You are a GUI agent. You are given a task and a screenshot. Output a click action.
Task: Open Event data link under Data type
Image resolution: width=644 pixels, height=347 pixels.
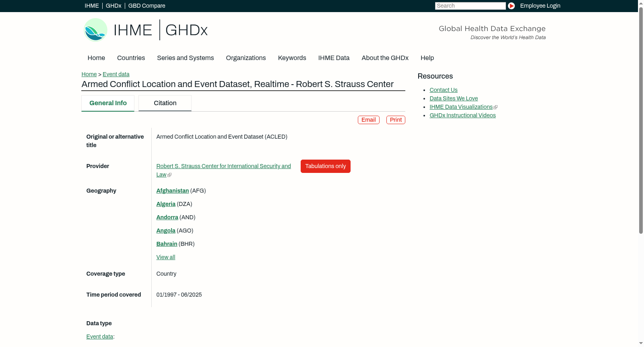click(x=99, y=337)
